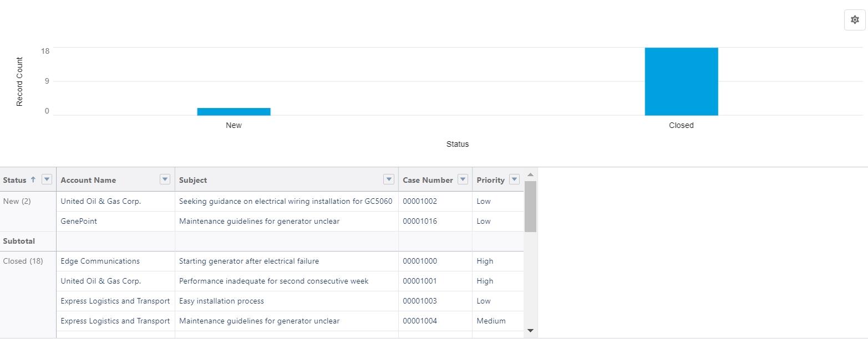Click the Closed (18) group cell
Viewport: 868px width, 339px height.
point(23,261)
